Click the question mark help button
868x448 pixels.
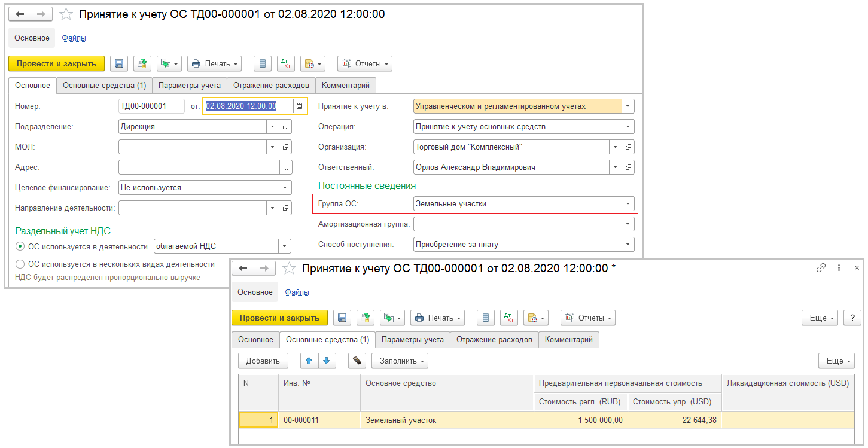click(852, 318)
